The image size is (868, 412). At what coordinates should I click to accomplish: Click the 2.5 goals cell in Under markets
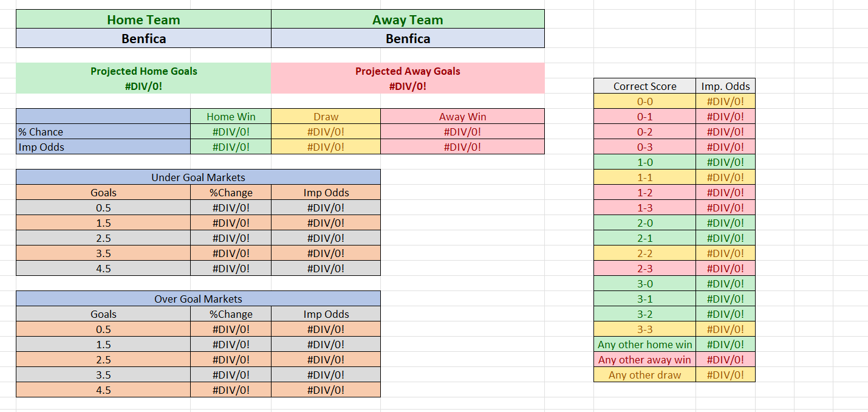click(x=103, y=238)
